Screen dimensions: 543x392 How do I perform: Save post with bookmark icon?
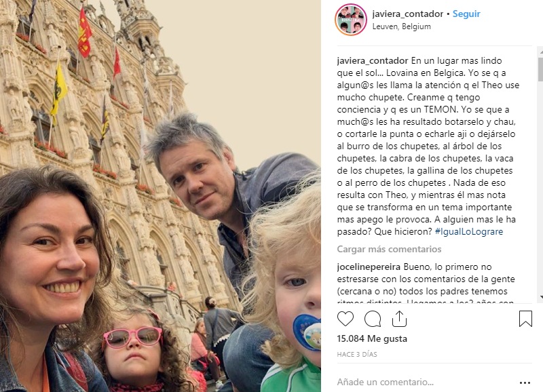click(525, 319)
